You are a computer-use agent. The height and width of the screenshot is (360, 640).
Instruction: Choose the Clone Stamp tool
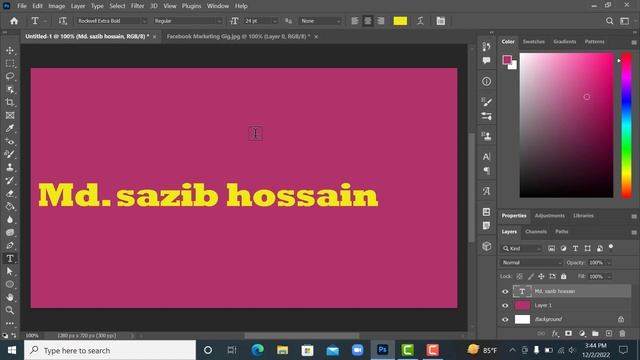(x=10, y=167)
